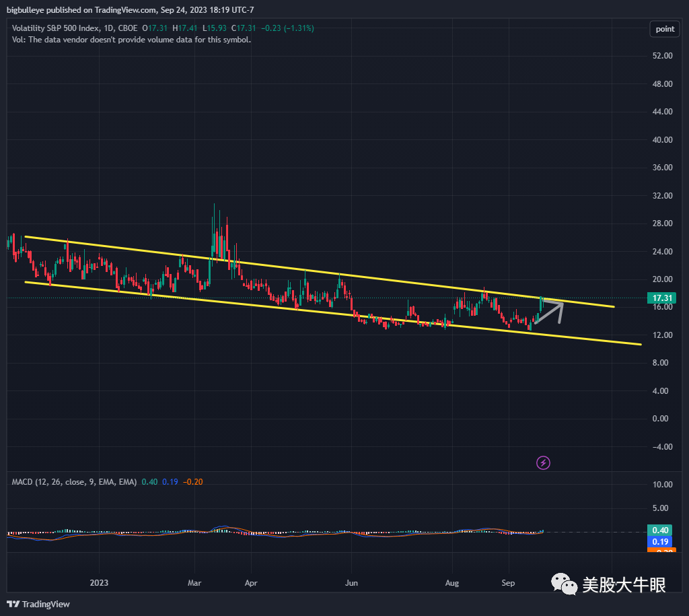Click the gray upward arrow drawing
This screenshot has width=689, height=616.
tap(550, 312)
